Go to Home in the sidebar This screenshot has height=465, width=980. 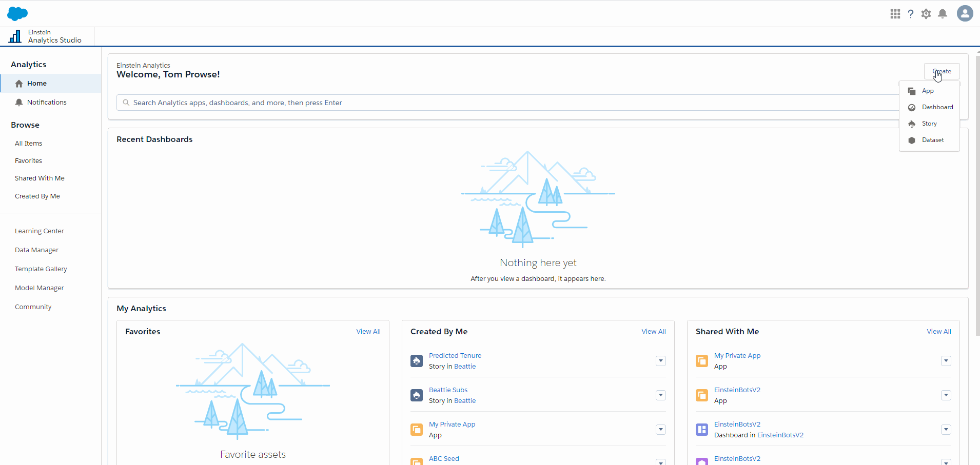pyautogui.click(x=51, y=84)
